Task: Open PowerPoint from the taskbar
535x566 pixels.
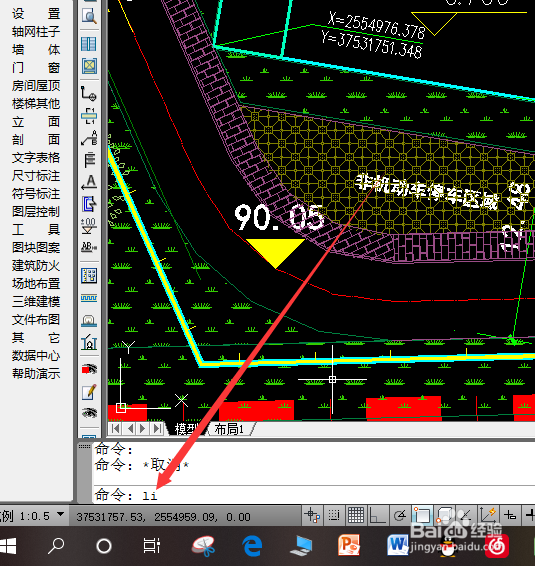Action: (x=349, y=546)
